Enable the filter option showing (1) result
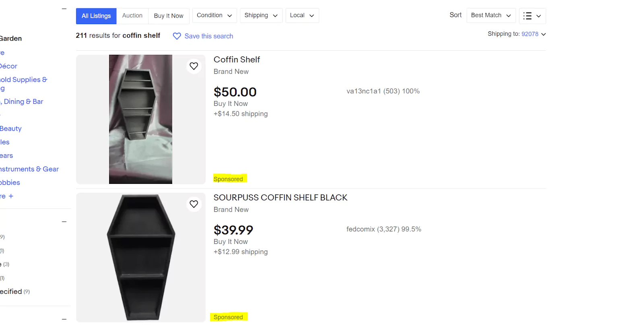 (2, 250)
